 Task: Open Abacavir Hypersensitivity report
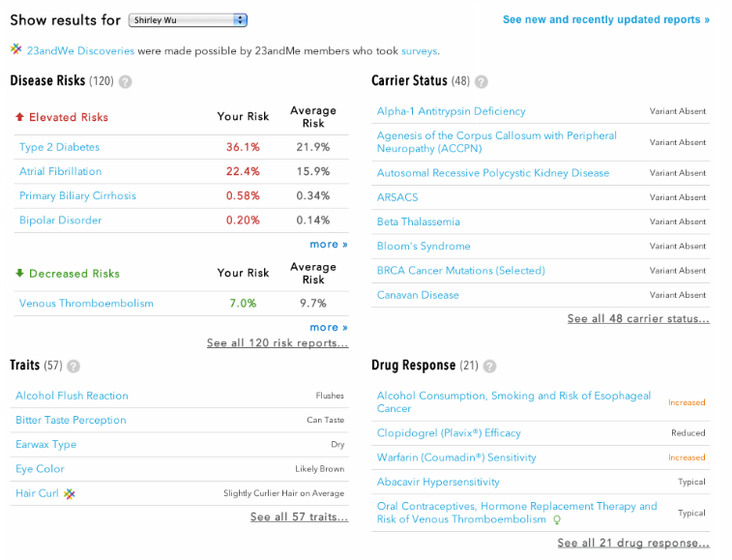(438, 482)
